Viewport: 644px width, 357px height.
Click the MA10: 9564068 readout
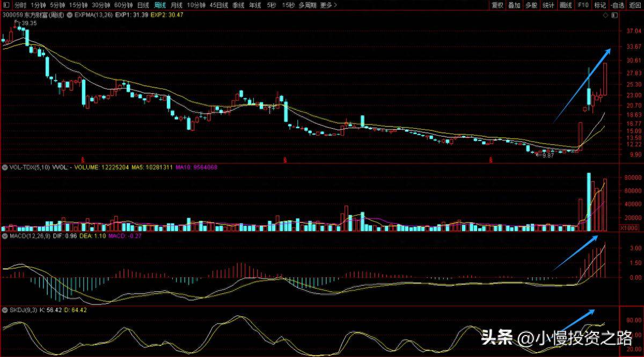(196, 167)
